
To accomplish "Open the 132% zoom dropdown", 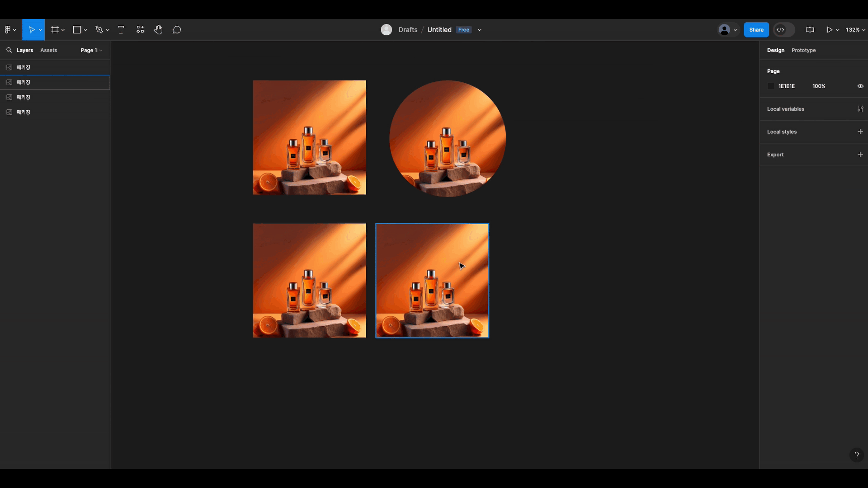I will [x=855, y=30].
